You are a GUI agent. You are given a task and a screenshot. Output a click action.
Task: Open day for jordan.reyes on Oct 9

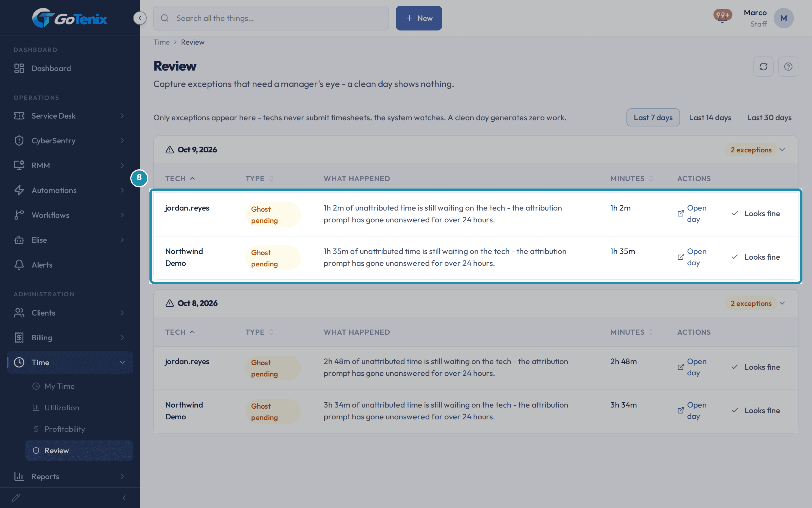692,214
